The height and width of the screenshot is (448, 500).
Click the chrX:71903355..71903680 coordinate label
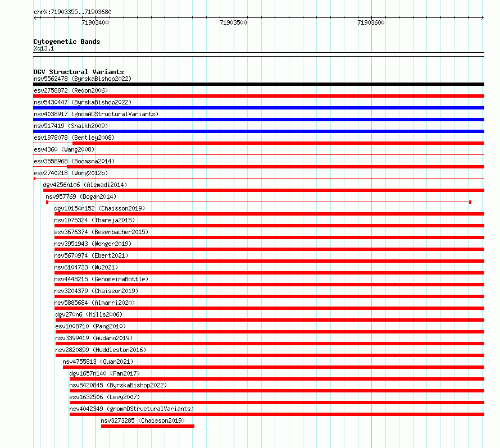tap(72, 12)
